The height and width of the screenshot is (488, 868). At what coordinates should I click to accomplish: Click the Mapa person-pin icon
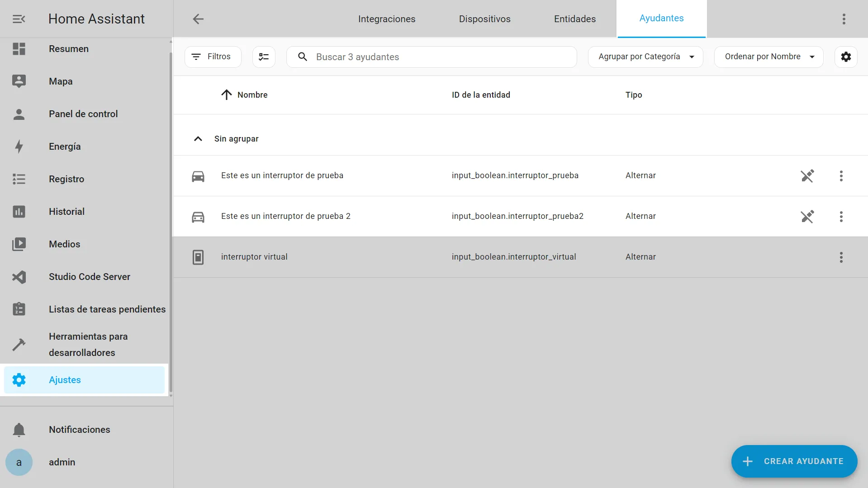[19, 81]
